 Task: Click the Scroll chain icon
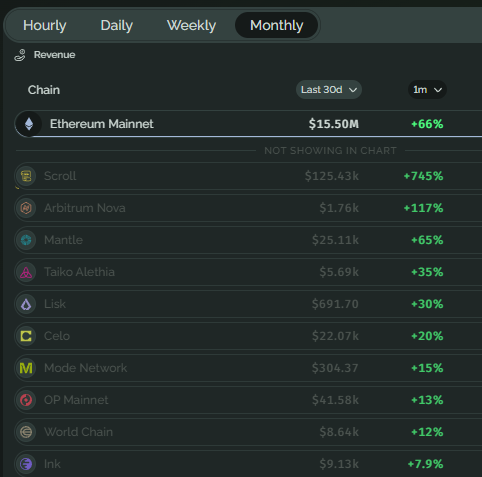point(26,176)
